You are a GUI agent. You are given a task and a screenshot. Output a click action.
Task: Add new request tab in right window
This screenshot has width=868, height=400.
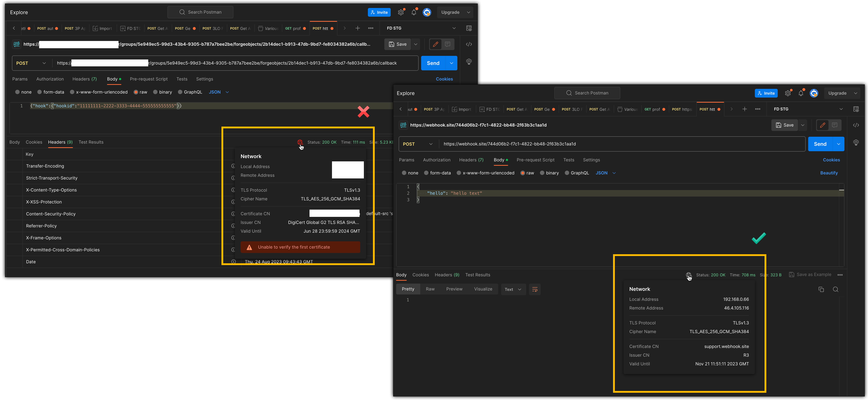[745, 109]
